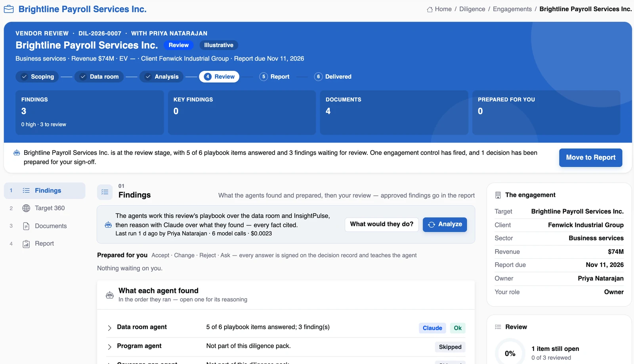Open the Diligence breadcrumb link
The image size is (634, 364).
pyautogui.click(x=472, y=9)
